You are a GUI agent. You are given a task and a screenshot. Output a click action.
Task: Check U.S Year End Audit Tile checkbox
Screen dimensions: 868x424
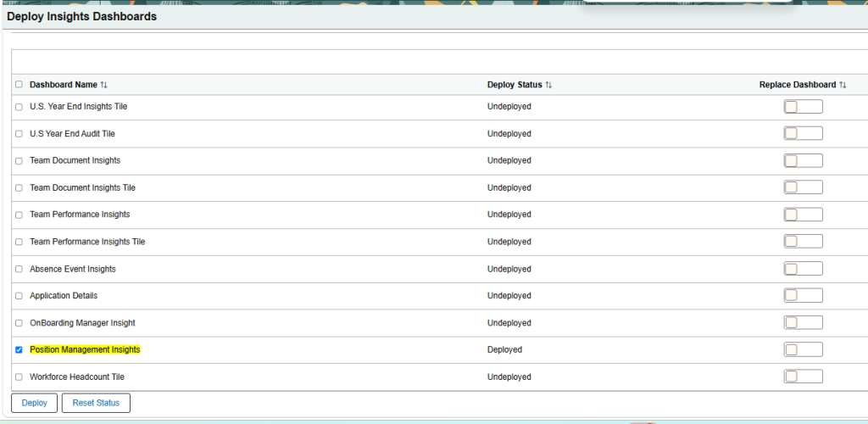point(19,134)
